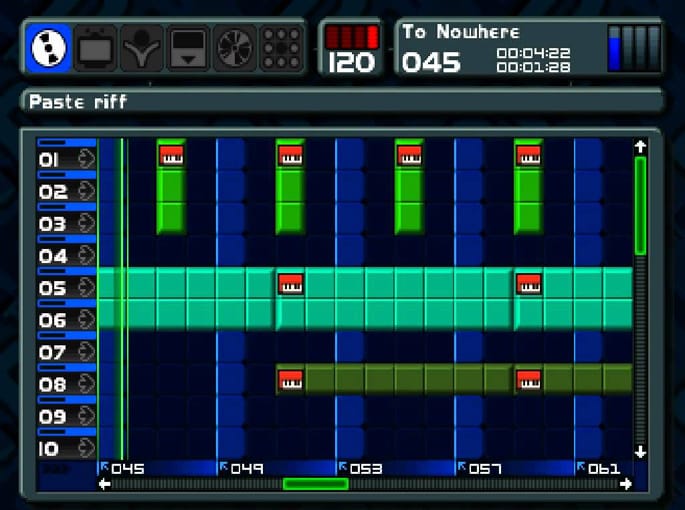Click the arrow icon on track 01
This screenshot has width=685, height=510.
86,159
